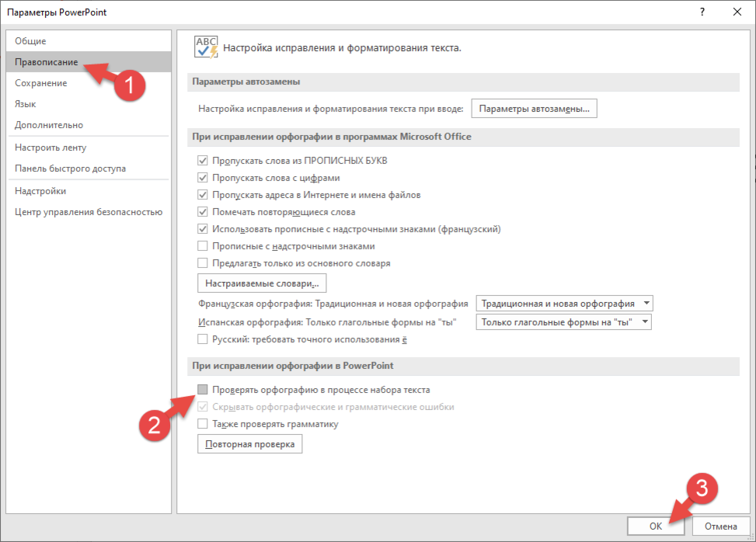Go to 'Дополнительно' options
The height and width of the screenshot is (542, 756).
89,125
